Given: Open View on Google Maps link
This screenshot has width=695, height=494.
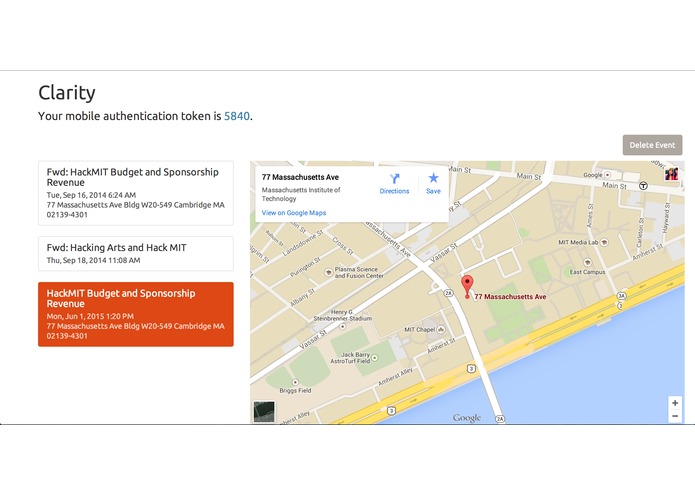Looking at the screenshot, I should tap(293, 213).
